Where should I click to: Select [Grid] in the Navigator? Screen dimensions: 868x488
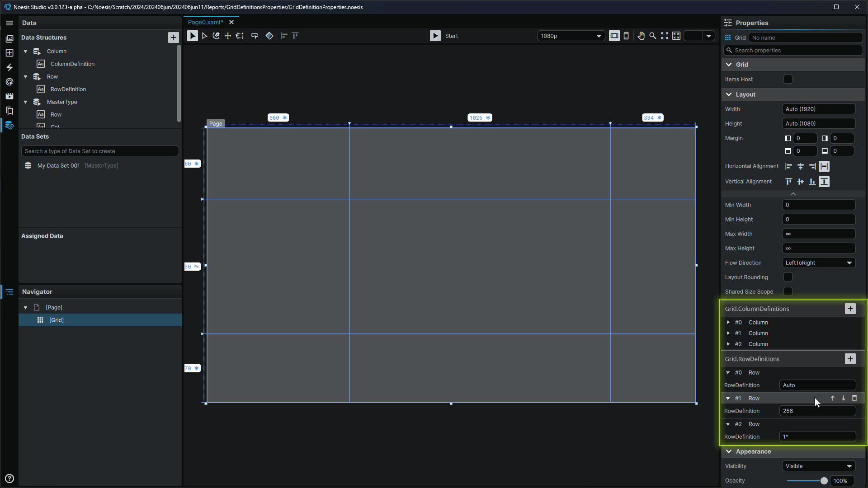(x=57, y=320)
